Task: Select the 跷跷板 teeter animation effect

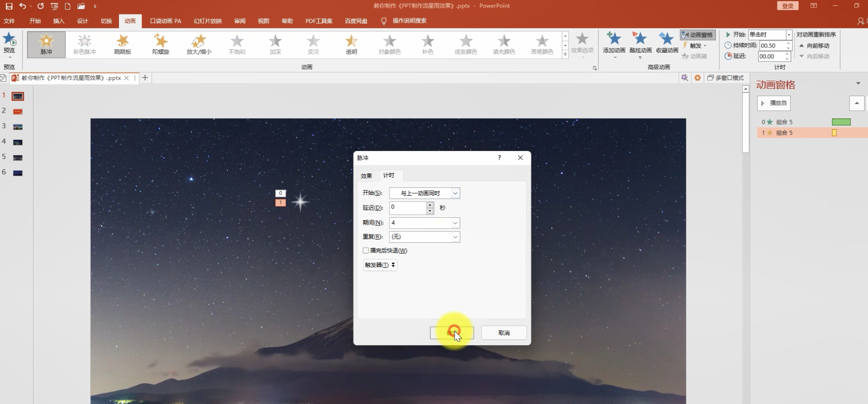Action: click(123, 44)
